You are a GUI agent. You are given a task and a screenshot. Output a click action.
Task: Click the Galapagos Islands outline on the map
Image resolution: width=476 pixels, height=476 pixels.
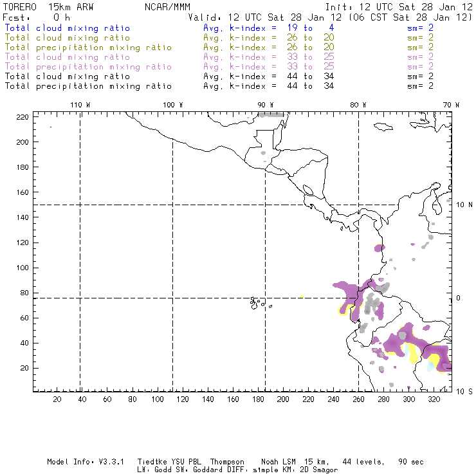click(x=257, y=301)
